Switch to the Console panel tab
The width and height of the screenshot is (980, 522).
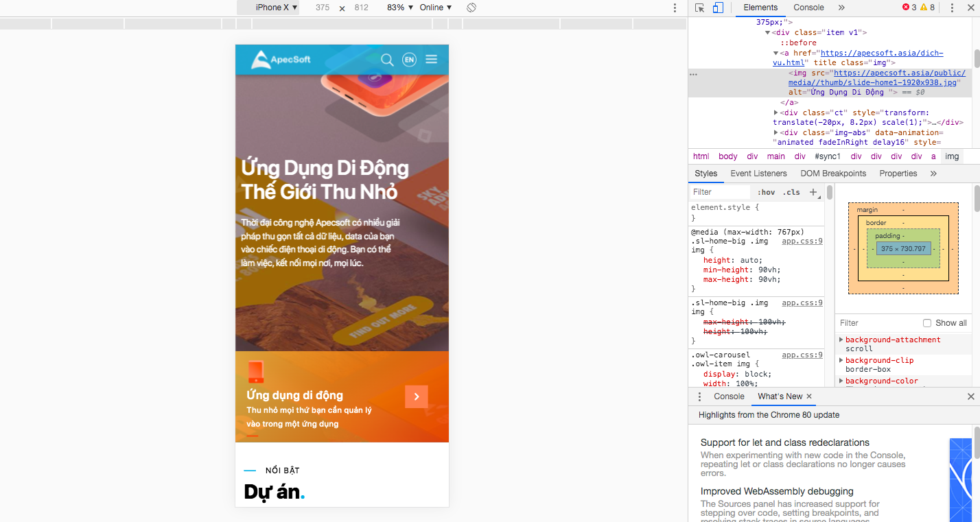coord(808,8)
